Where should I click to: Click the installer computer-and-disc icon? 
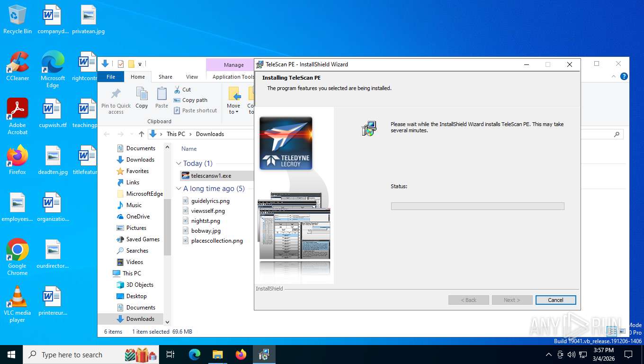click(369, 128)
